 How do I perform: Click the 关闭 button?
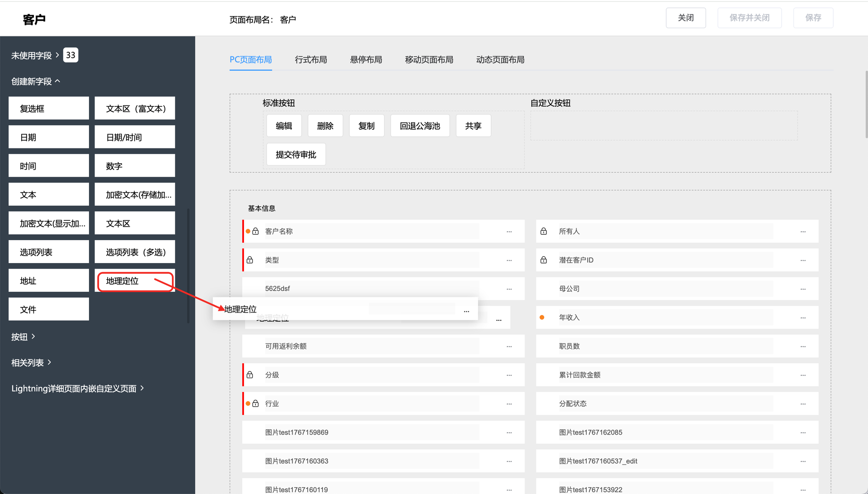(686, 18)
